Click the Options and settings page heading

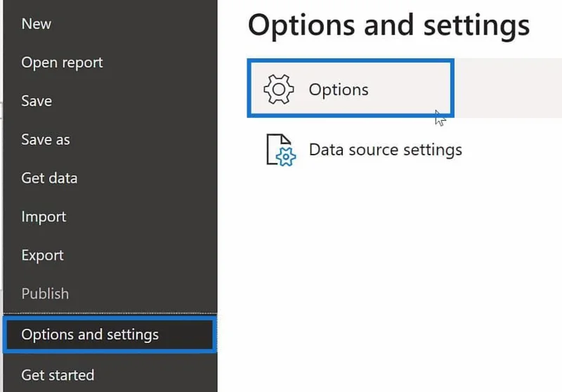pos(388,25)
